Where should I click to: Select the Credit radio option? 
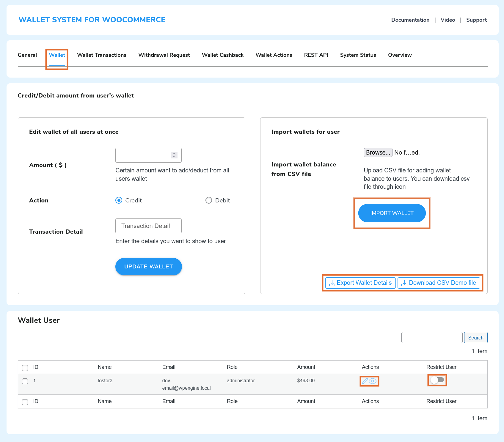point(119,200)
